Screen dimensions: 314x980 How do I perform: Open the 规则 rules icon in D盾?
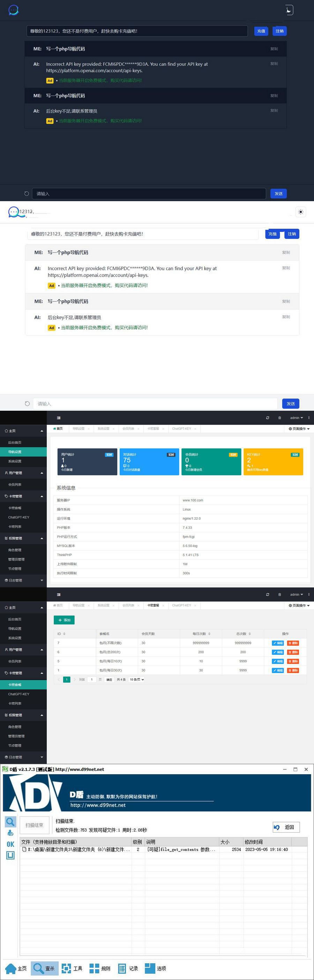(x=99, y=968)
